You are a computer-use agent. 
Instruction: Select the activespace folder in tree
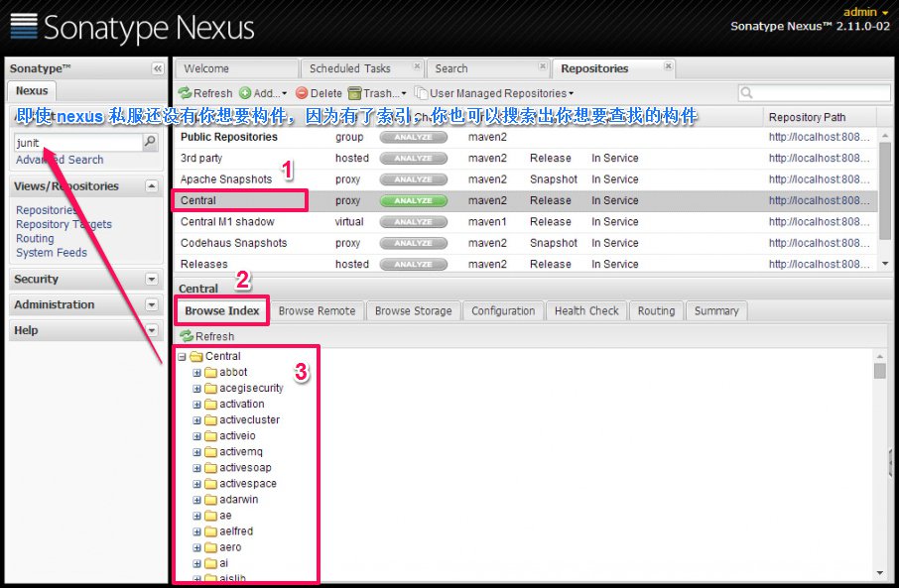point(248,484)
